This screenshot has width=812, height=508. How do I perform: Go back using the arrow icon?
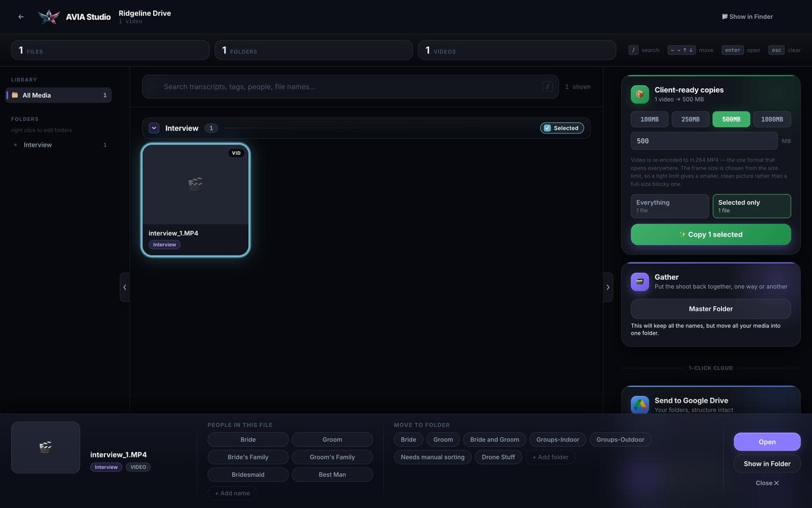tap(21, 17)
